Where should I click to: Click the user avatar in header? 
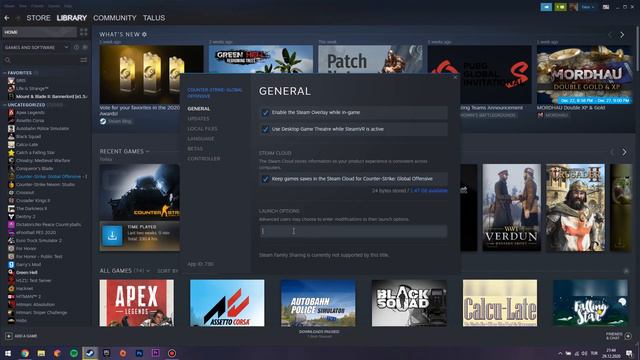point(573,7)
